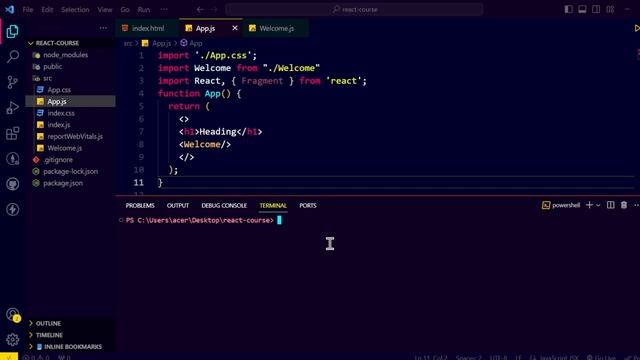Open the Manage settings gear
The image size is (640, 360).
pos(12,340)
